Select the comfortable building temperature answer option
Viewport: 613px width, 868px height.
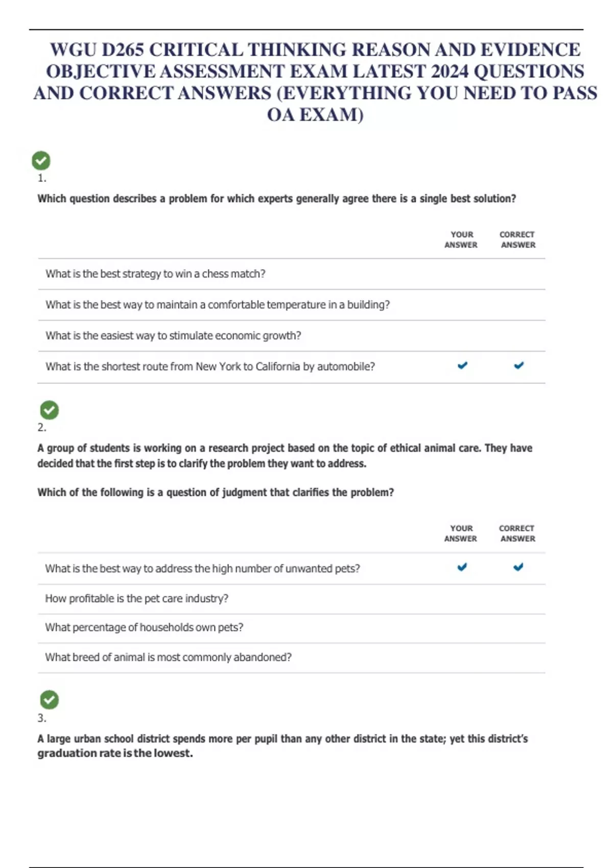[x=217, y=305]
